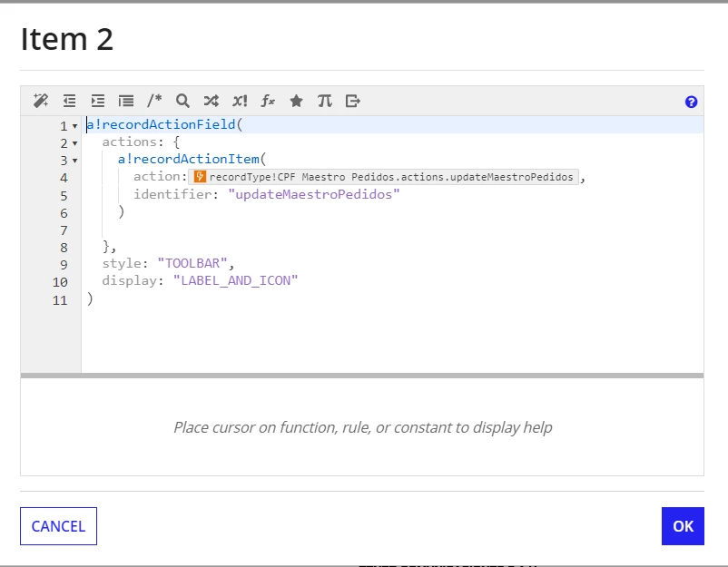Click the star icon in toolbar
The width and height of the screenshot is (728, 567).
[x=296, y=101]
